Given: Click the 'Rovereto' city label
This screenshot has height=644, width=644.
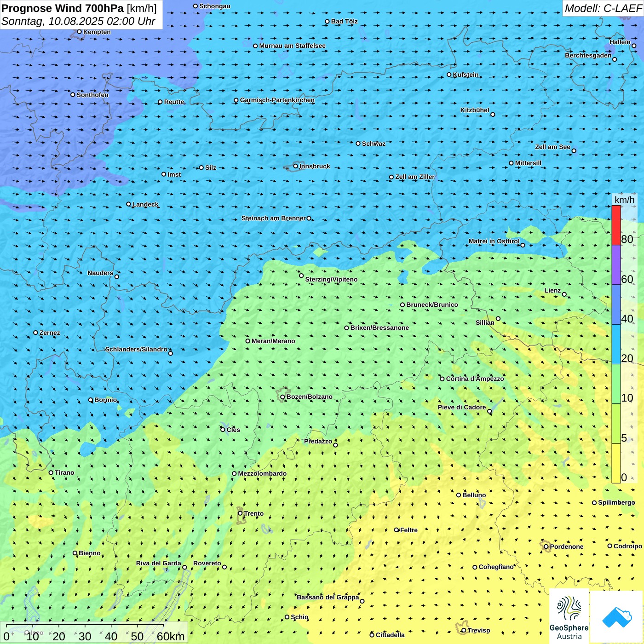Looking at the screenshot, I should [207, 563].
